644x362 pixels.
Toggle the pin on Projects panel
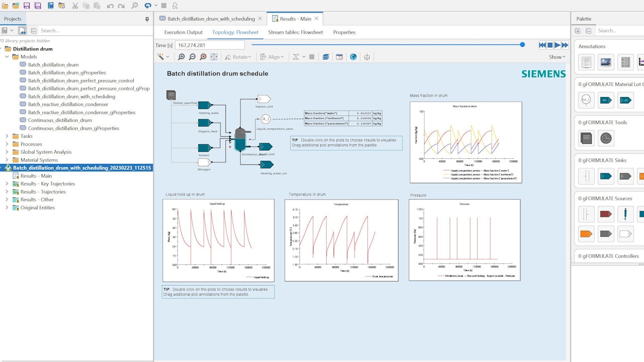pos(147,19)
